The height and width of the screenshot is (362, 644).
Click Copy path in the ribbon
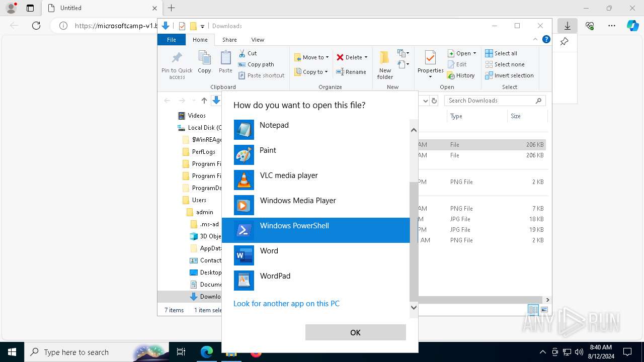pyautogui.click(x=256, y=64)
